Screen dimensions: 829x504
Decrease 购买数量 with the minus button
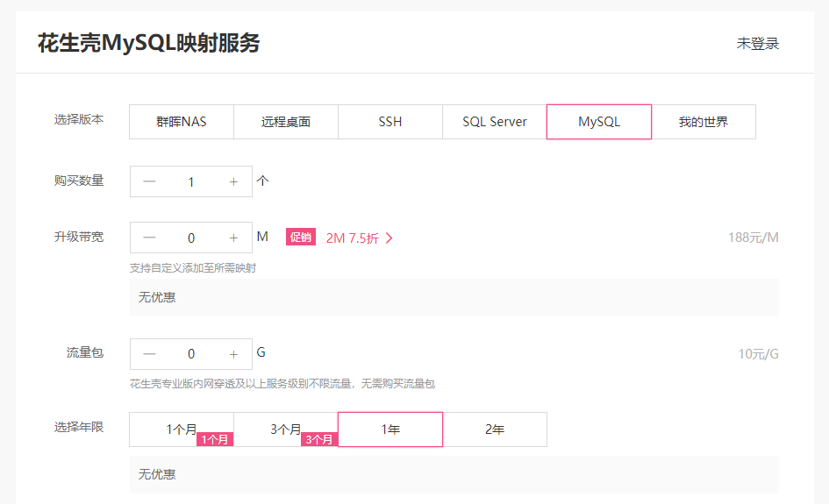click(150, 181)
